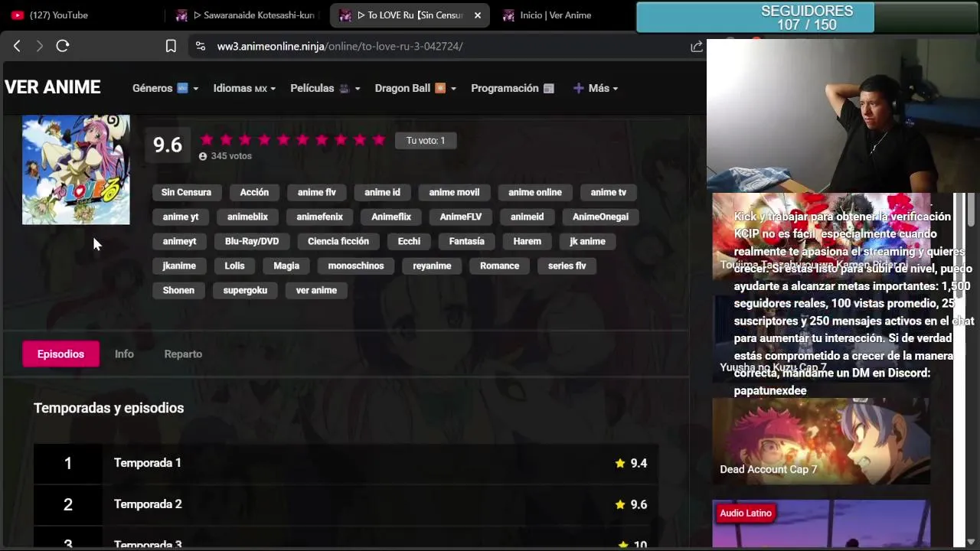Image resolution: width=980 pixels, height=551 pixels.
Task: Click the monoschinos tag
Action: pyautogui.click(x=356, y=266)
